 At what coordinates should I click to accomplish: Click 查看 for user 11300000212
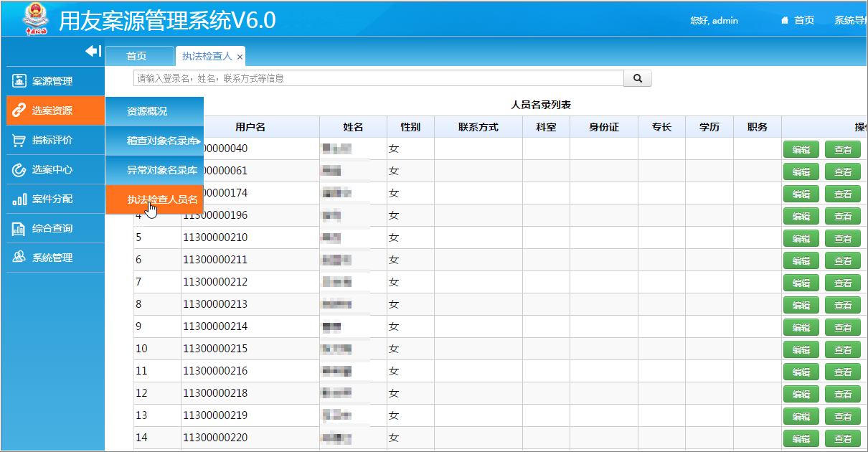click(843, 283)
